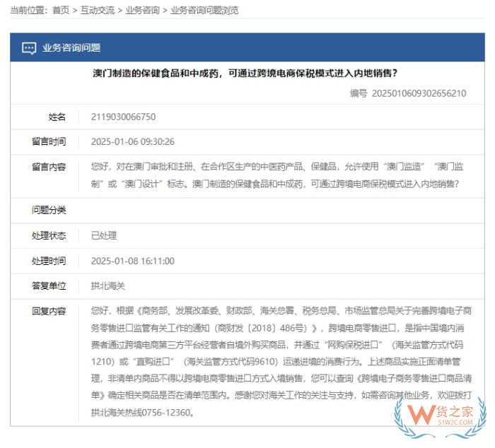The width and height of the screenshot is (495, 448).
Task: Click the 留言时间 label
Action: 49,141
